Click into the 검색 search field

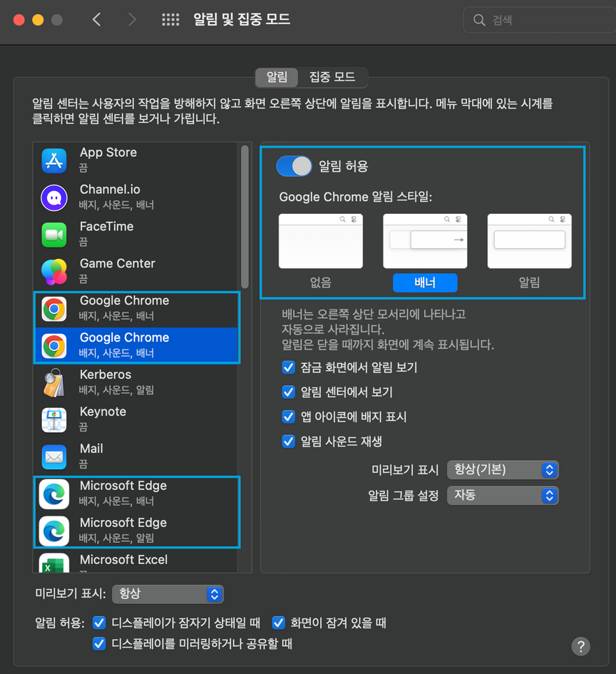541,20
